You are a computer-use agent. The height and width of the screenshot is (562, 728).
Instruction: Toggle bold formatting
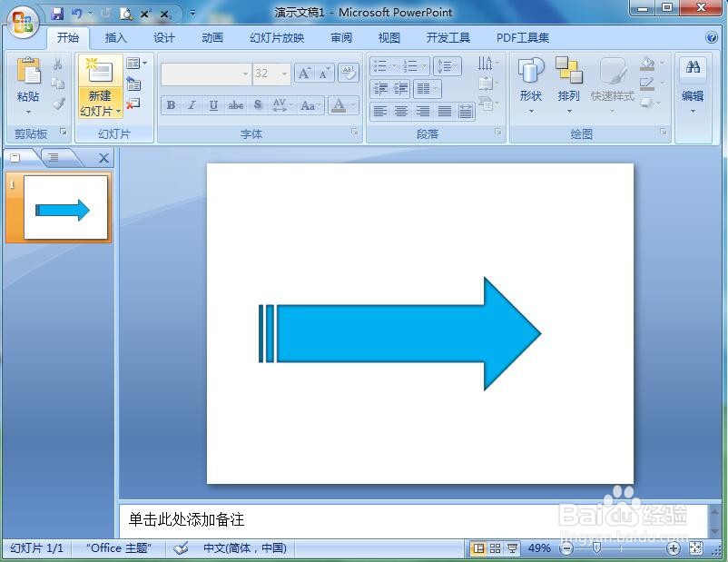pos(171,105)
